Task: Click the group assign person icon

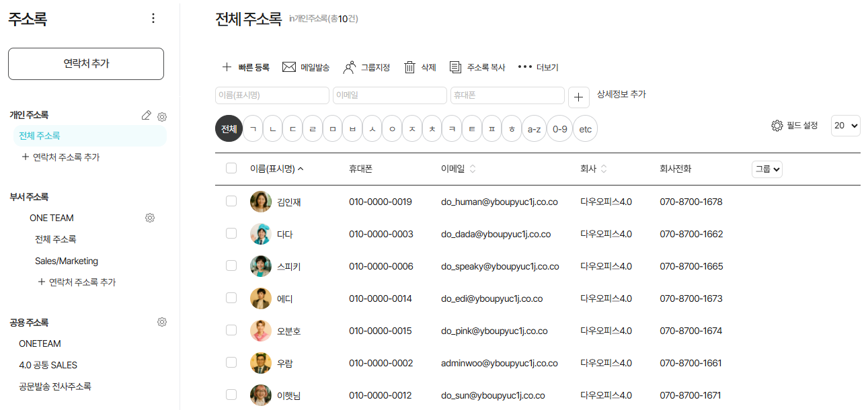Action: tap(350, 67)
